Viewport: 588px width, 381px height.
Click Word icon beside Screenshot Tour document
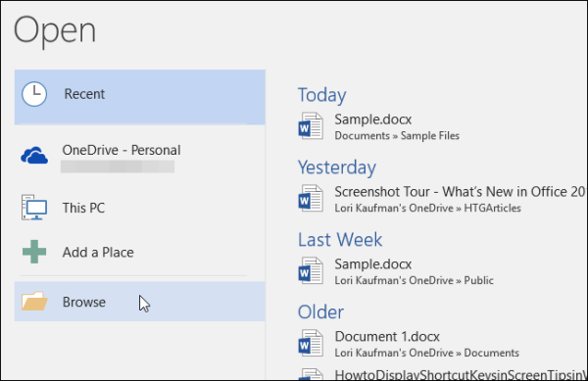click(x=311, y=198)
